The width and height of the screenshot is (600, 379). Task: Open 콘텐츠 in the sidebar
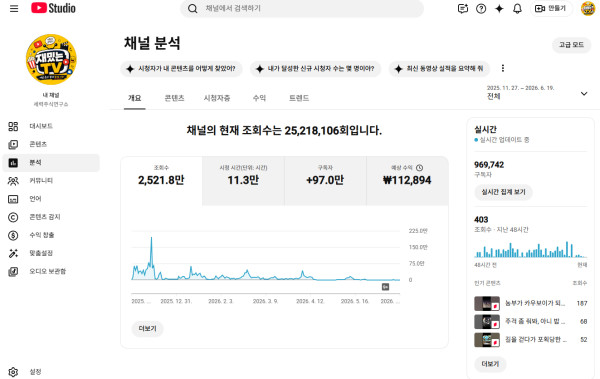pyautogui.click(x=51, y=144)
